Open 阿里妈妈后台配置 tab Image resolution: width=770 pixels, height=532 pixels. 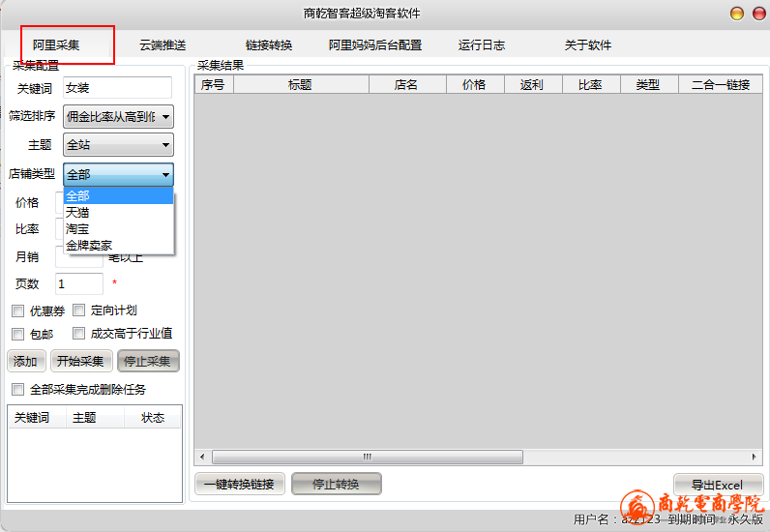375,45
